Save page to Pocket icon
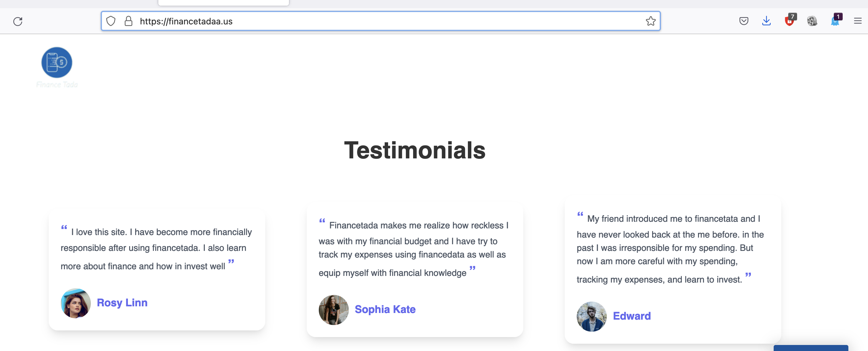Screen dimensions: 868x351 (x=744, y=21)
